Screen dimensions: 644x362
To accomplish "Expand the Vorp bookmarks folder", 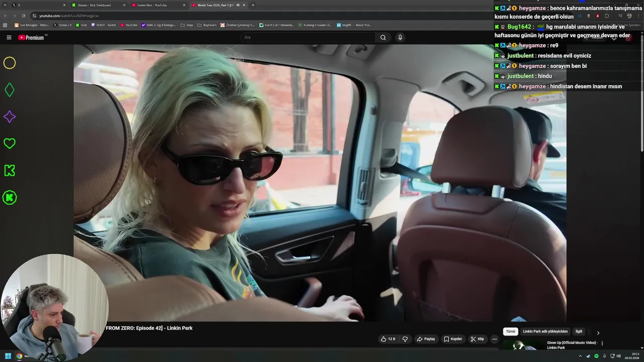I will click(x=187, y=25).
